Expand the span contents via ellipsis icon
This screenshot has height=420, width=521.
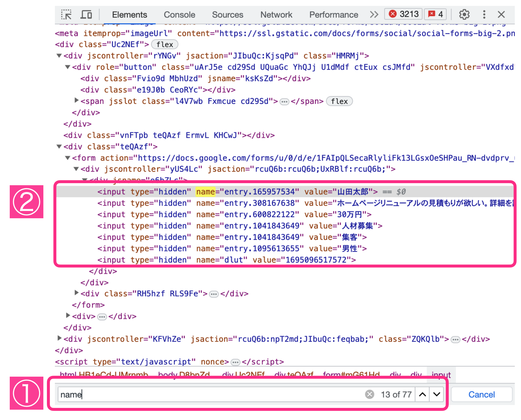click(284, 101)
